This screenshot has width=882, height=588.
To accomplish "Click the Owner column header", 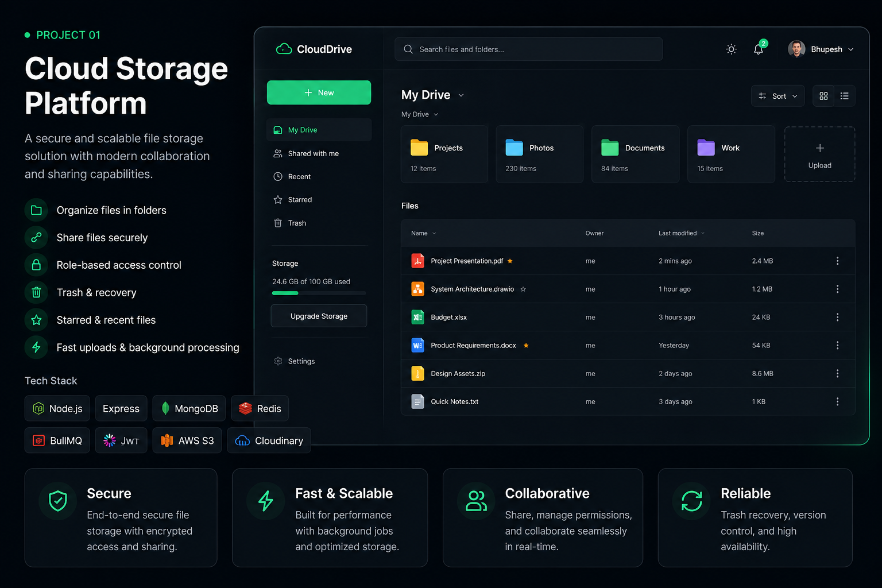I will 594,233.
